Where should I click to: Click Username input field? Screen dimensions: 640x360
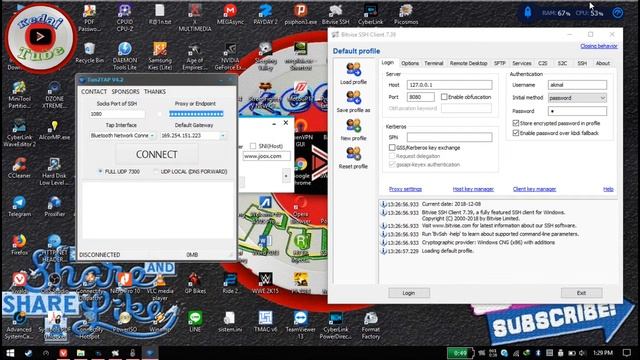click(x=577, y=85)
